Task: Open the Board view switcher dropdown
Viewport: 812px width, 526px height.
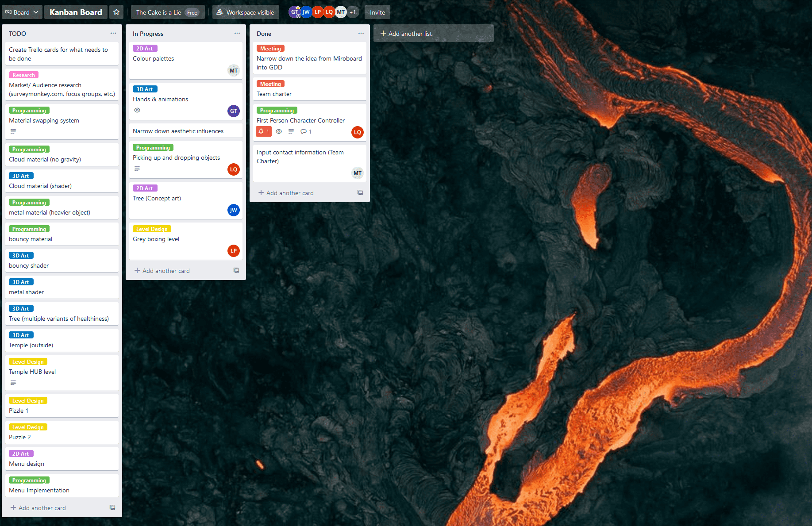Action: [x=22, y=12]
